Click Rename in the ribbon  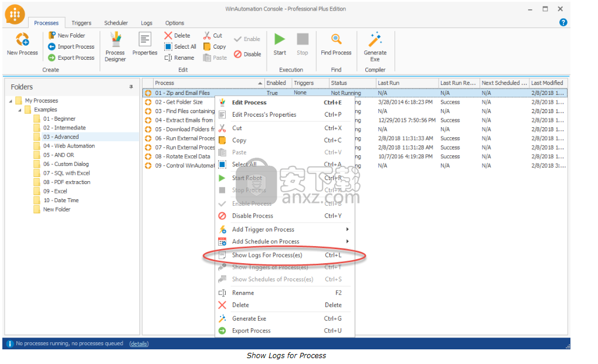point(179,57)
